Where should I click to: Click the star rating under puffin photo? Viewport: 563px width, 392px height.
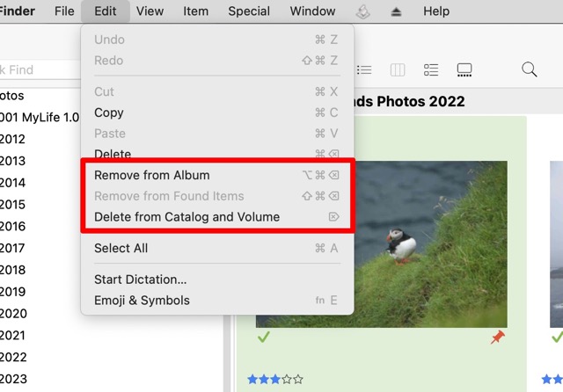(x=275, y=379)
